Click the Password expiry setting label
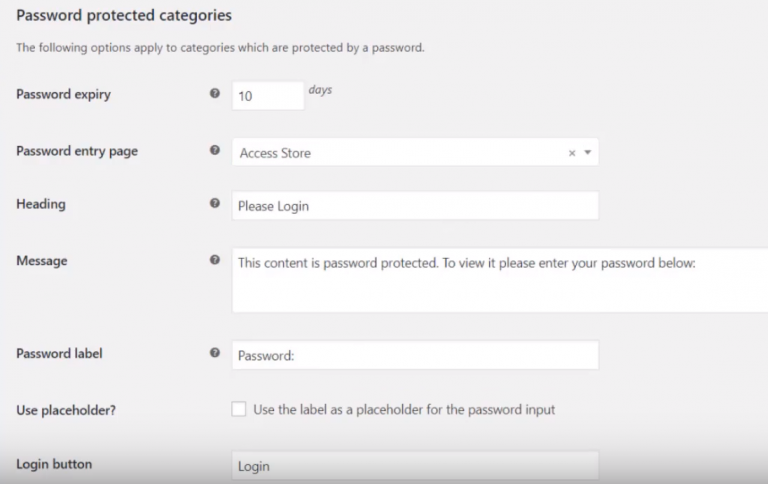This screenshot has height=484, width=768. [x=64, y=95]
